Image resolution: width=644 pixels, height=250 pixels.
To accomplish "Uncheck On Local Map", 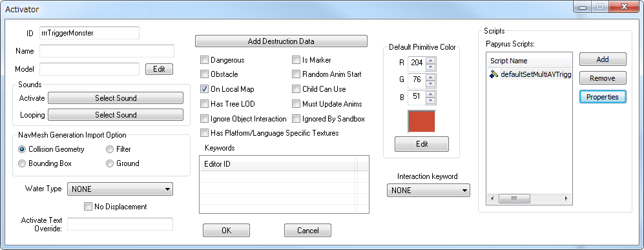I will pos(204,89).
